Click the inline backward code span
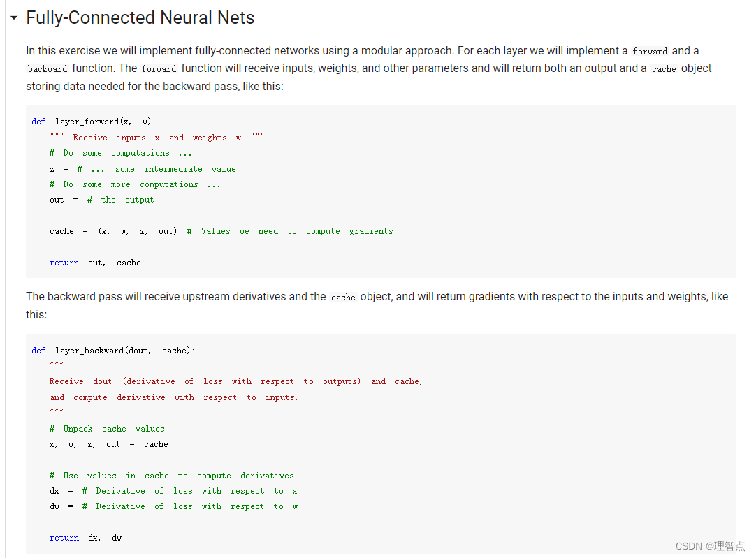Image resolution: width=756 pixels, height=558 pixels. [46, 68]
